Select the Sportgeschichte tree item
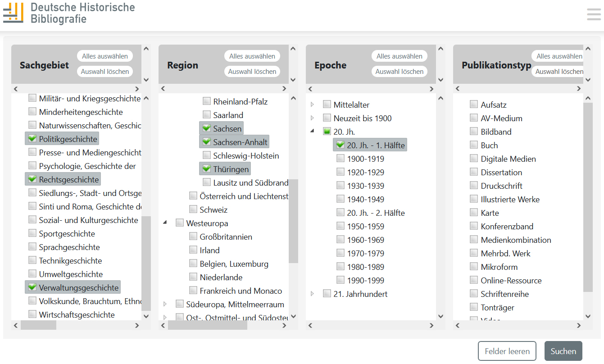Viewport: 604px width, 364px height. tap(67, 233)
